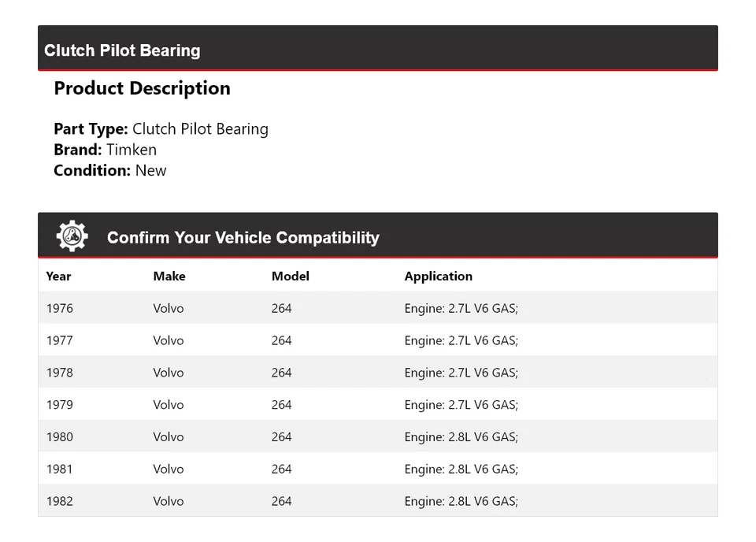Image resolution: width=756 pixels, height=542 pixels.
Task: Click the Application column header
Action: [x=438, y=277]
